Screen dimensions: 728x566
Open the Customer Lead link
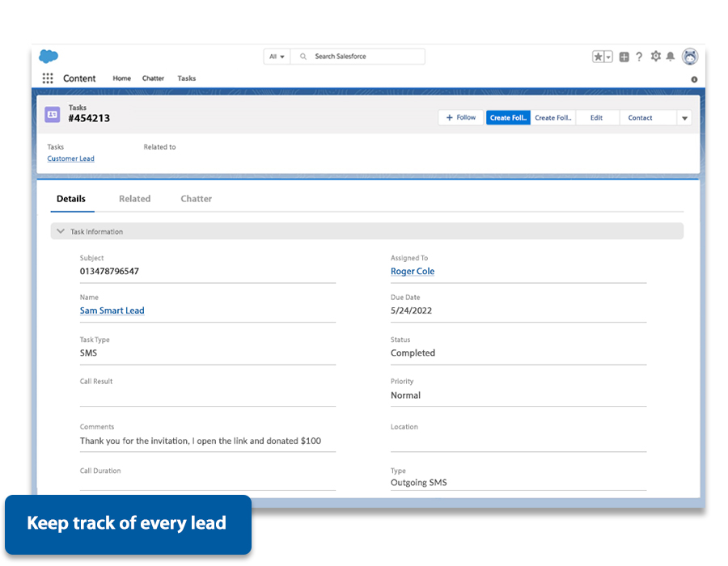[x=70, y=158]
